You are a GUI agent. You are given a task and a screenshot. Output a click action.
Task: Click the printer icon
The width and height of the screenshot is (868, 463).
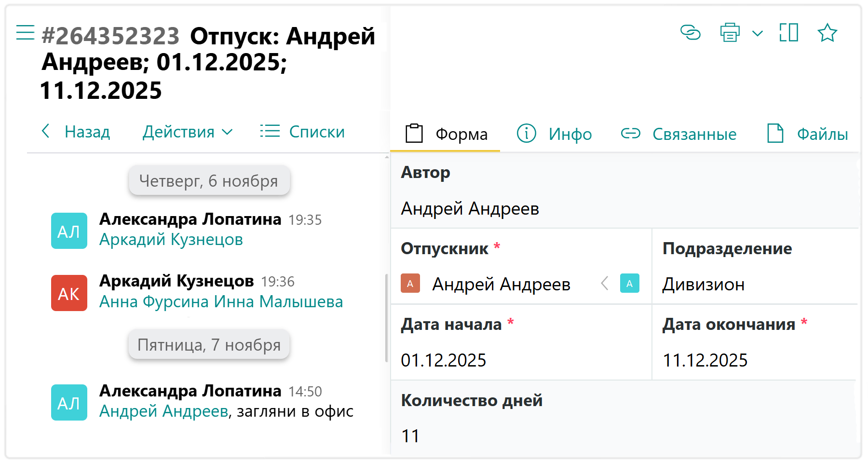coord(730,33)
